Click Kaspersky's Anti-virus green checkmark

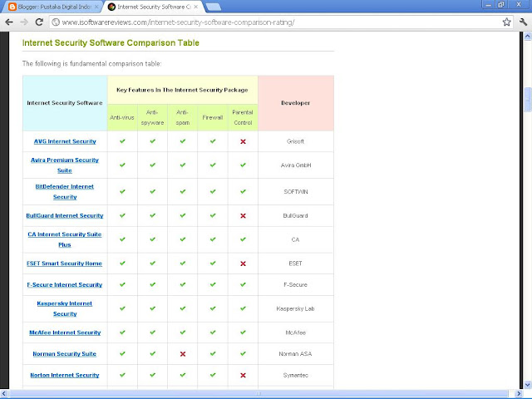coord(122,308)
